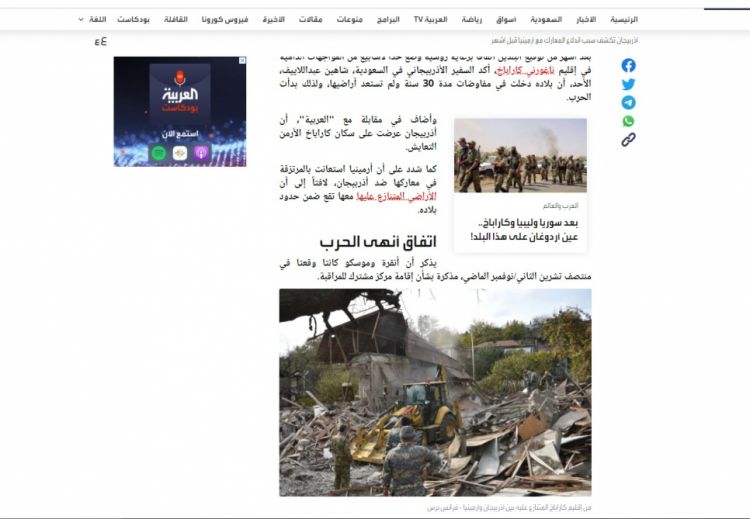Image resolution: width=750 pixels, height=519 pixels.
Task: Share article via Telegram icon
Action: pos(628,102)
